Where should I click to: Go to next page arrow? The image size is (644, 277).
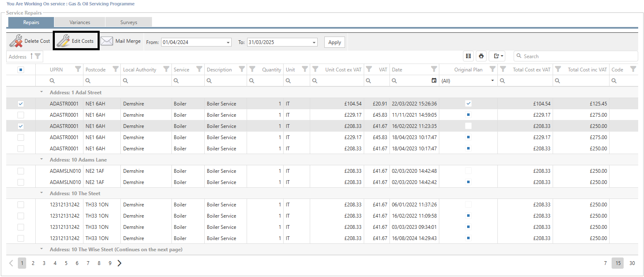click(120, 263)
